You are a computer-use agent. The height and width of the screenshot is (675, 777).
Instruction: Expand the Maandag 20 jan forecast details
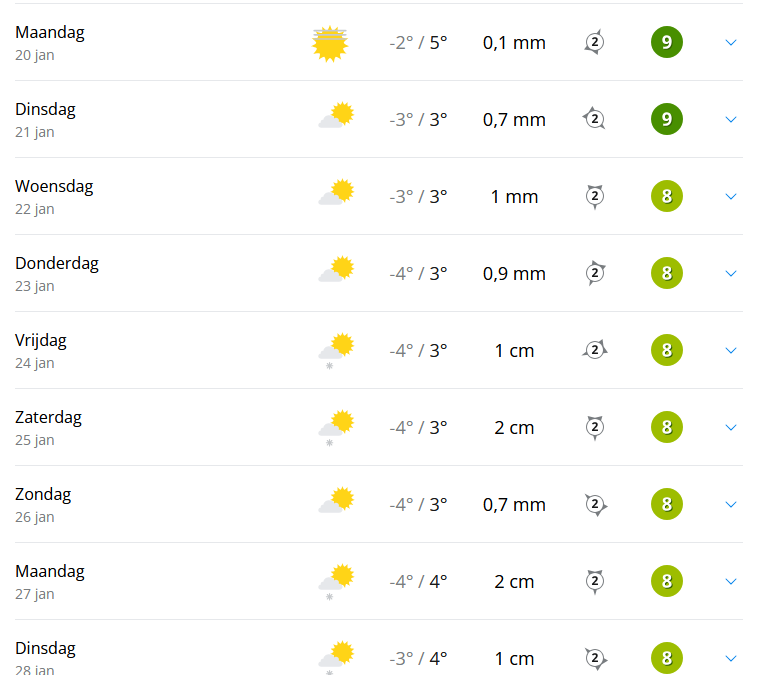pyautogui.click(x=730, y=43)
